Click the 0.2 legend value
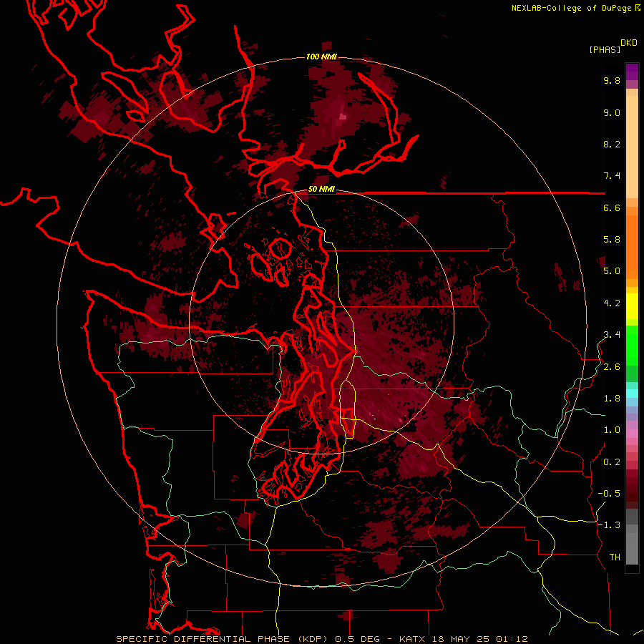This screenshot has width=644, height=644. pyautogui.click(x=612, y=462)
